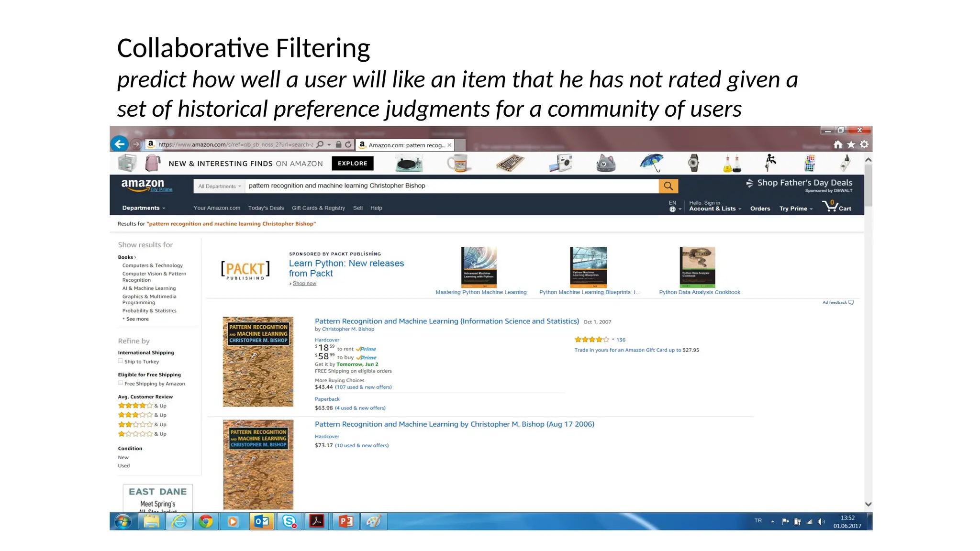Open Gift Cards & Registry menu item
This screenshot has width=980, height=551.
click(x=318, y=208)
